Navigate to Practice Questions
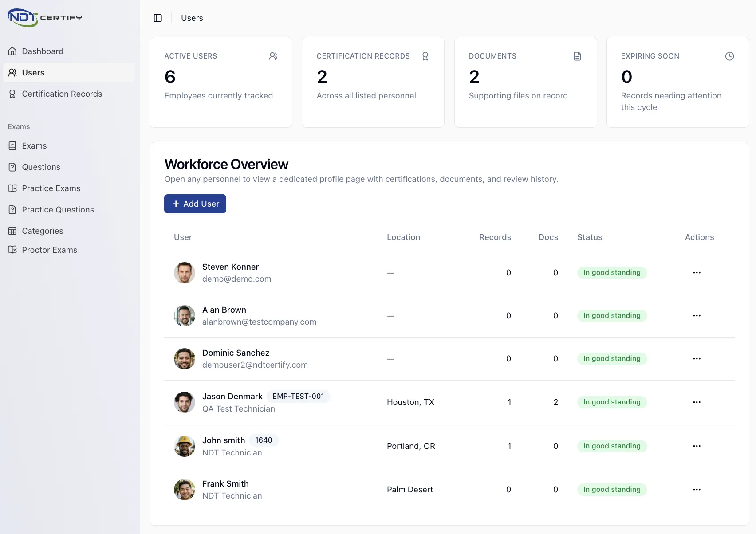Screen dimensions: 756x534 pos(69,210)
